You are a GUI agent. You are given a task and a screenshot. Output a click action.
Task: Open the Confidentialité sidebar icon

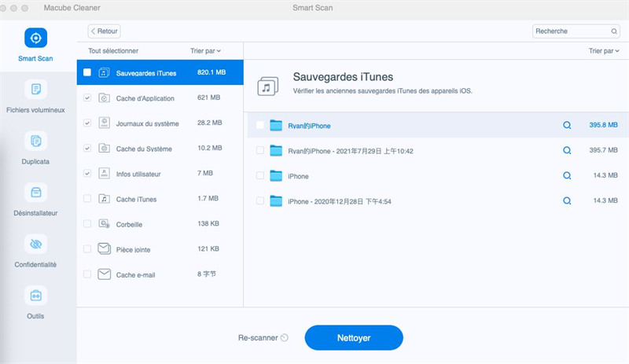[x=35, y=244]
